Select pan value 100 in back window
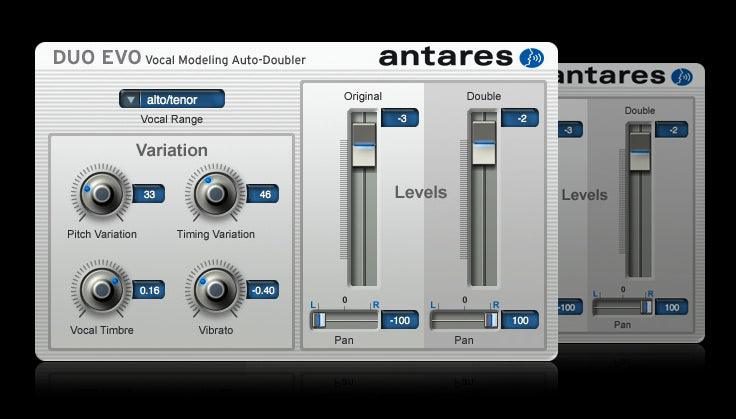This screenshot has width=736, height=419. pyautogui.click(x=672, y=307)
